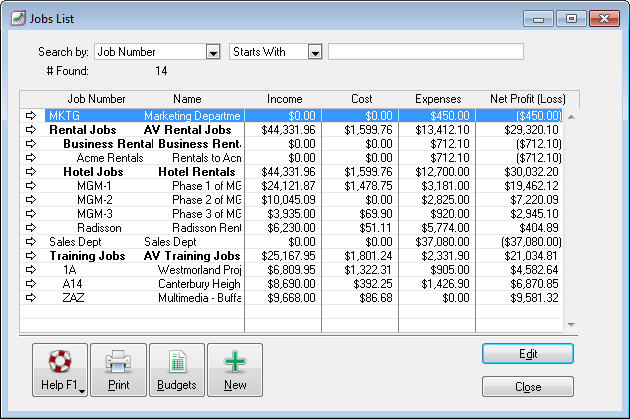The image size is (630, 419).
Task: Select the Radisson job number
Action: click(x=99, y=228)
